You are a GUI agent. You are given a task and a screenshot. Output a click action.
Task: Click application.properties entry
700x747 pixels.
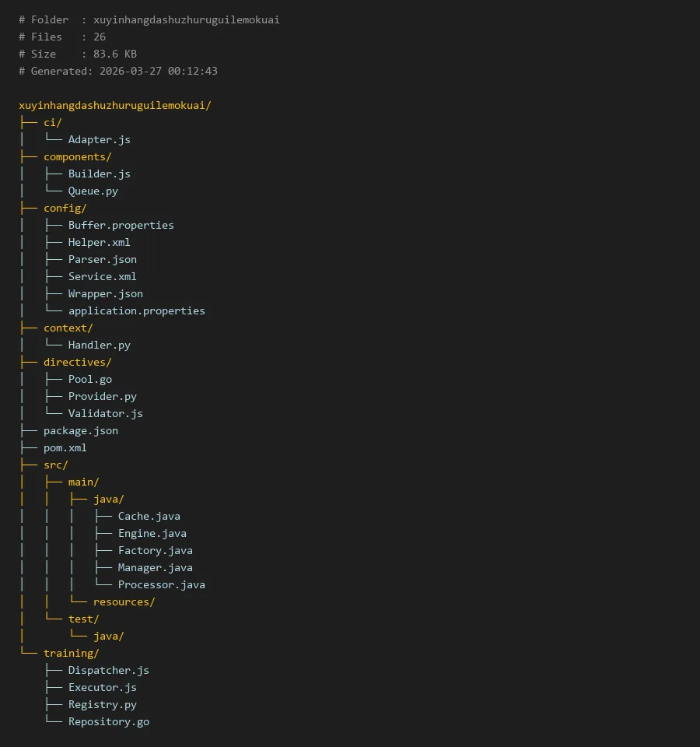136,310
